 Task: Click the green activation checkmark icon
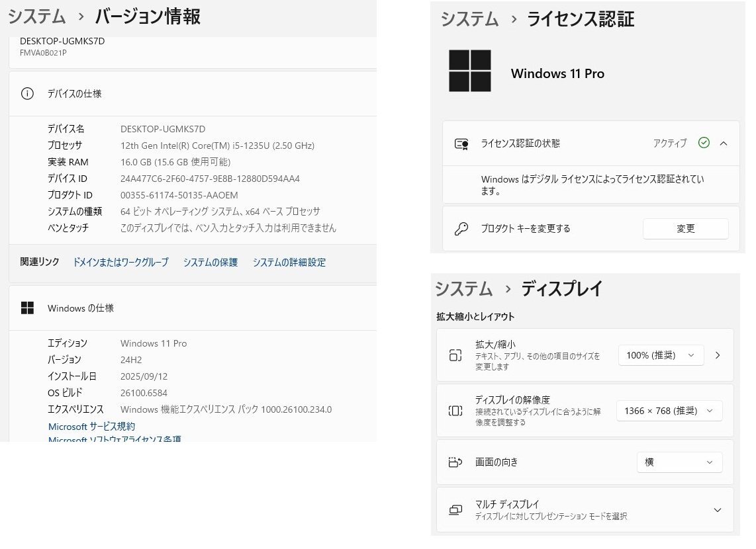[x=704, y=143]
